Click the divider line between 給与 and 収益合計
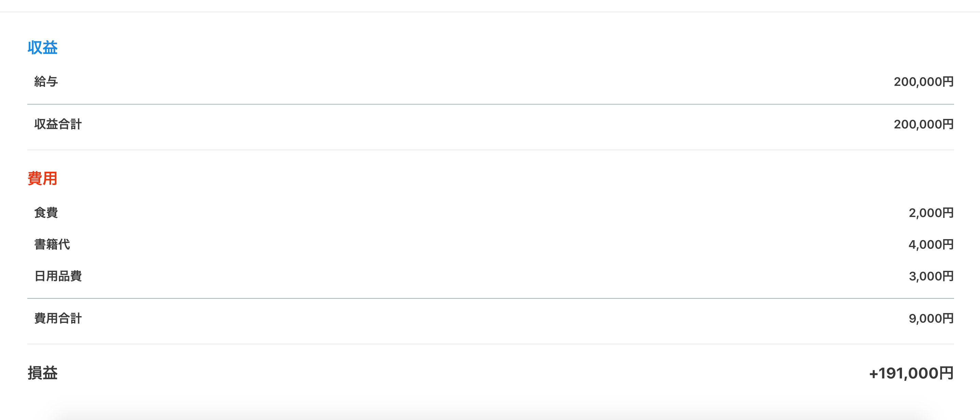This screenshot has height=420, width=980. point(490,104)
